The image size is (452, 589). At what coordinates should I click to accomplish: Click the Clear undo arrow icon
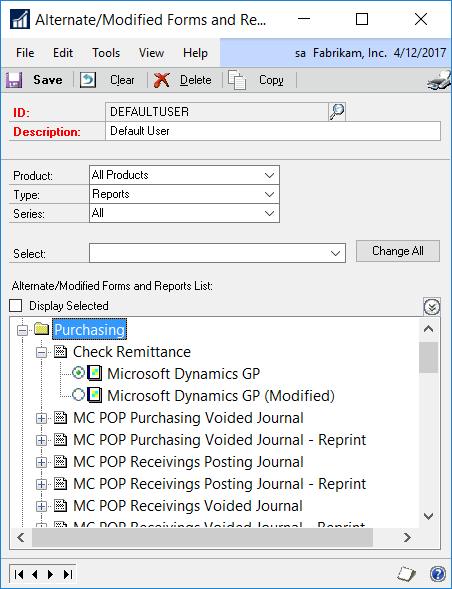(88, 80)
